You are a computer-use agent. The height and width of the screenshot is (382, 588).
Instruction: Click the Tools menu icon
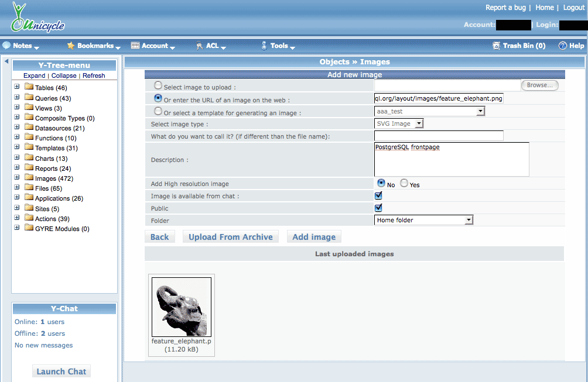(x=264, y=46)
